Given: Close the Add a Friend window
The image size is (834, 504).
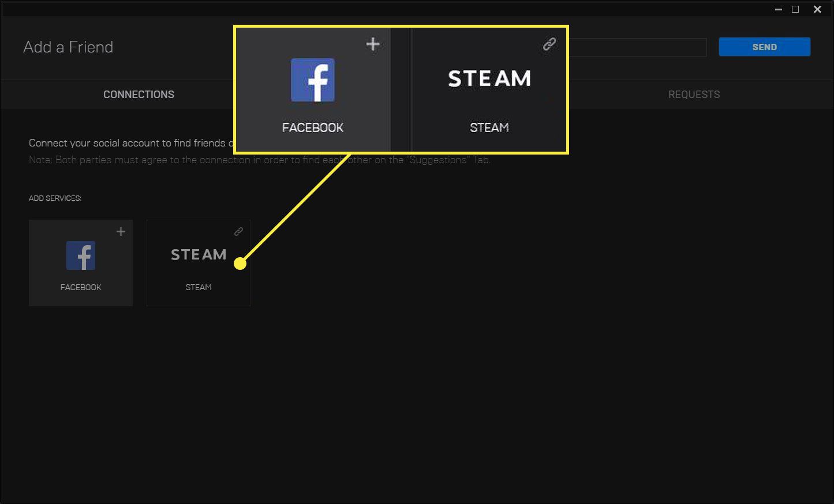Looking at the screenshot, I should point(817,9).
